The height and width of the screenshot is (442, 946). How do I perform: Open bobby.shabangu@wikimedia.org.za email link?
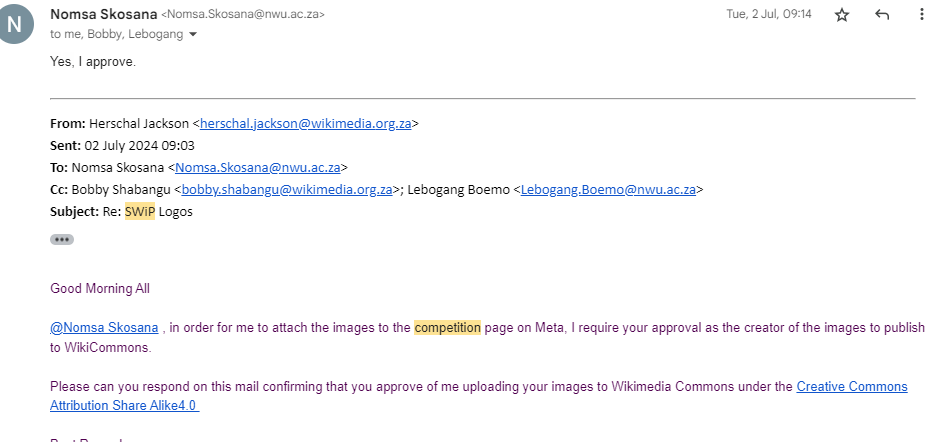(x=287, y=190)
